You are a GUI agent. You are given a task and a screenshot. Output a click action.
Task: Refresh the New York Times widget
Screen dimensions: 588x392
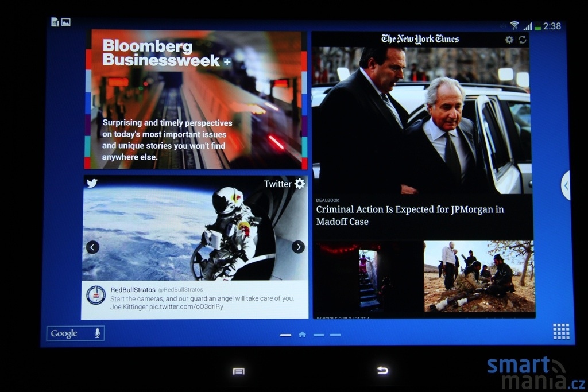coord(523,40)
